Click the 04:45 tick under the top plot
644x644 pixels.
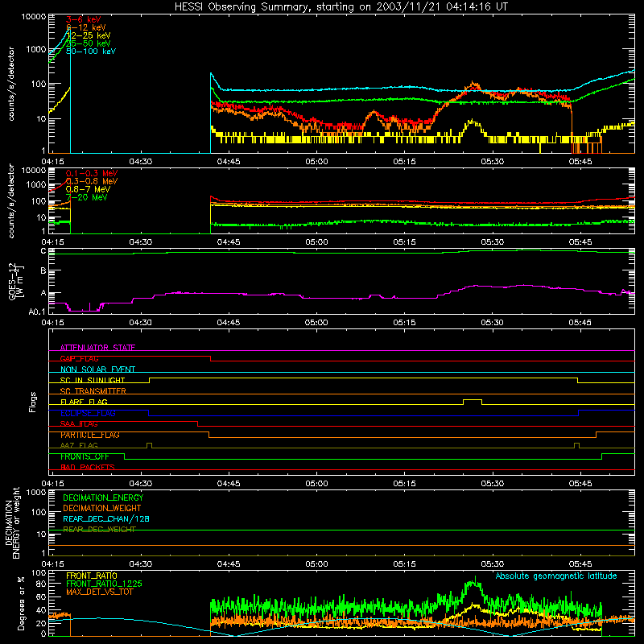pos(229,162)
